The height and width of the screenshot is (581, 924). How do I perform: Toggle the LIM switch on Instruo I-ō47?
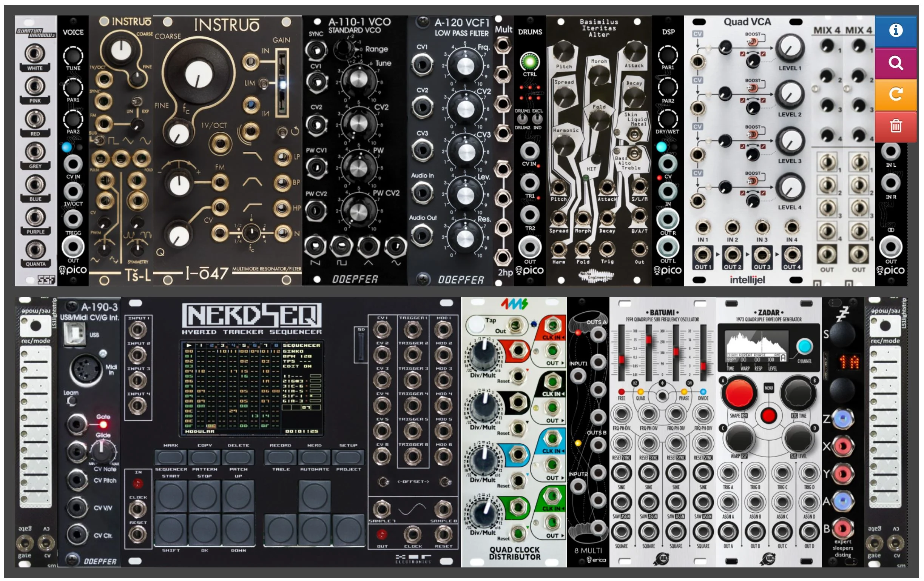pos(264,83)
